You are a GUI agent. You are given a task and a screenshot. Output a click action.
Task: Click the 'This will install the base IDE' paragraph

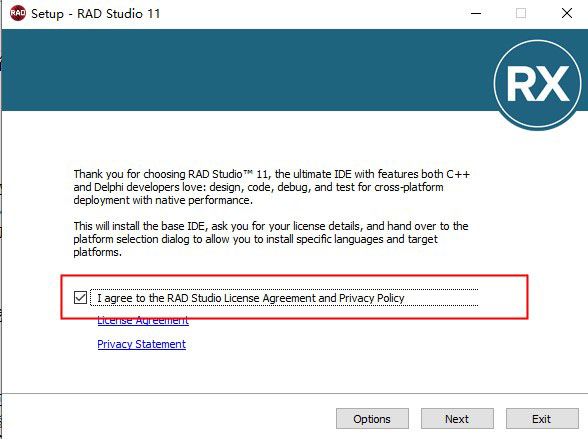click(x=271, y=239)
